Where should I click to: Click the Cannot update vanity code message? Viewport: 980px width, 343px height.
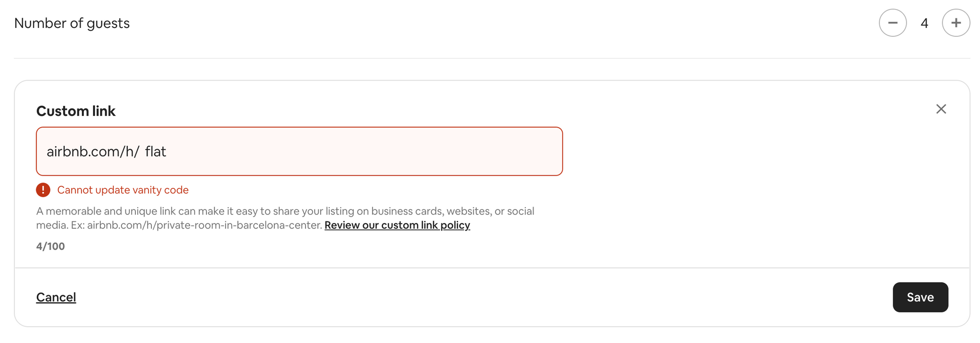(x=123, y=190)
